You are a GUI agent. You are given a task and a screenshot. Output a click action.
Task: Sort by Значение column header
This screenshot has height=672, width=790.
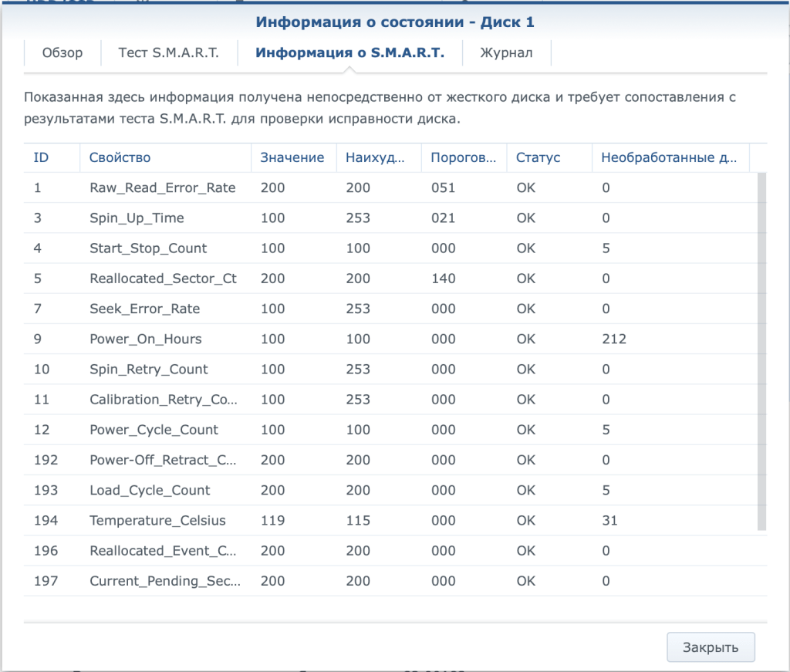pos(294,157)
